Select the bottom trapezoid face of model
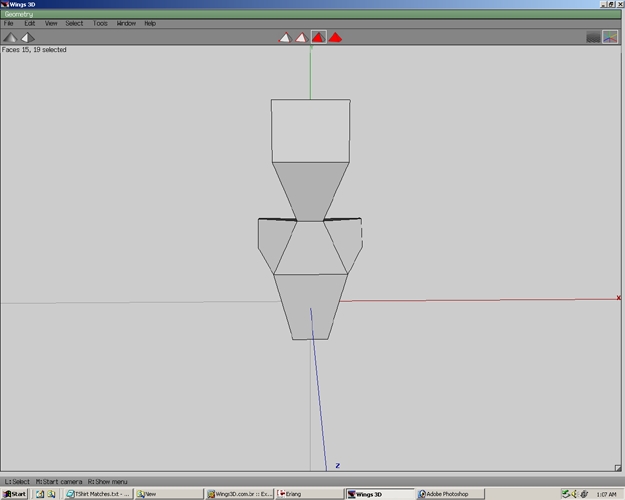625x500 pixels. coord(311,307)
